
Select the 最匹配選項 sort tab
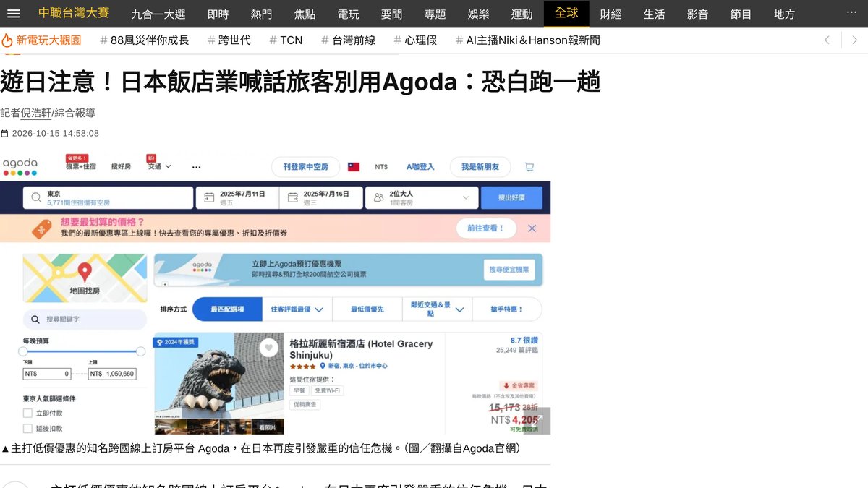227,309
